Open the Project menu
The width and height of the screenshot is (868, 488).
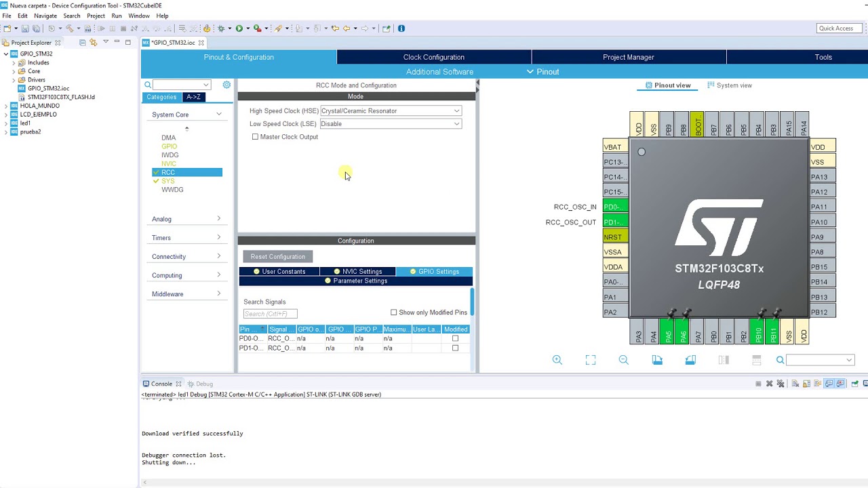(96, 16)
